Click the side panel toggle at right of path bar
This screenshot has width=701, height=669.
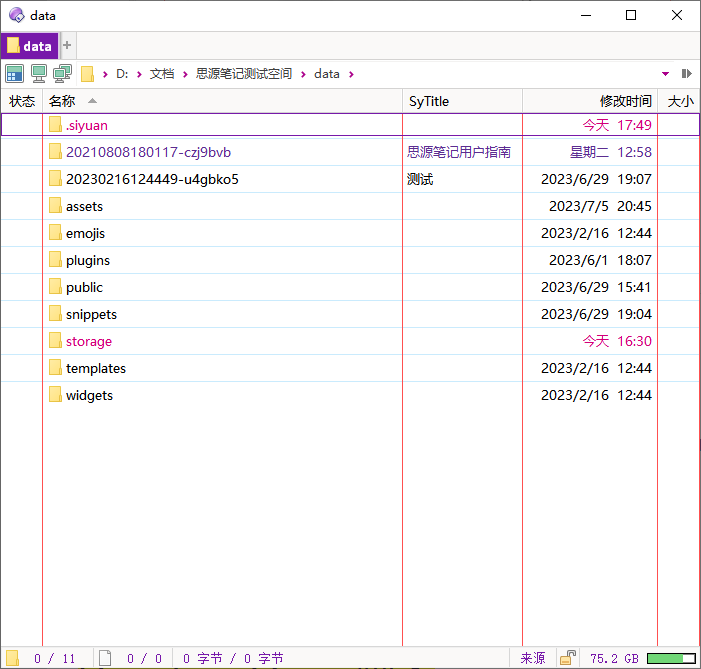pyautogui.click(x=686, y=74)
